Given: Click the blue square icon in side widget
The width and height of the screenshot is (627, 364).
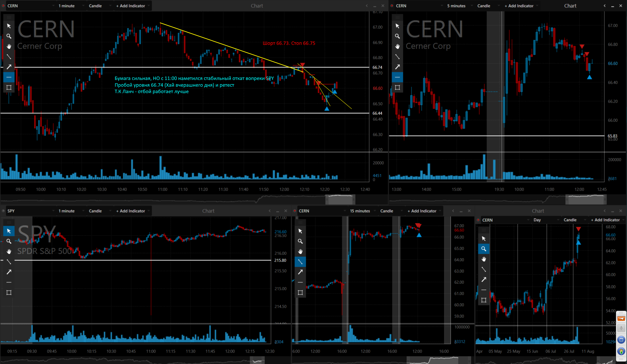Looking at the screenshot, I should [621, 340].
